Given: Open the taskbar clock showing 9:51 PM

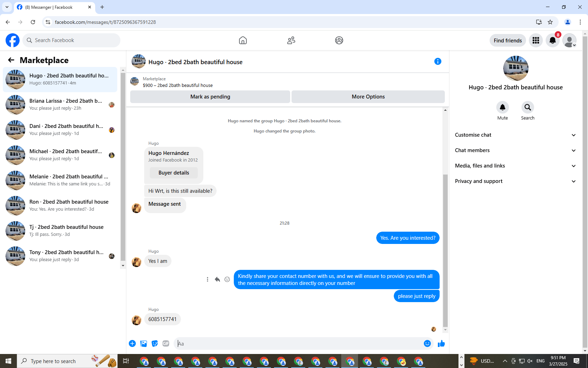Looking at the screenshot, I should 558,361.
